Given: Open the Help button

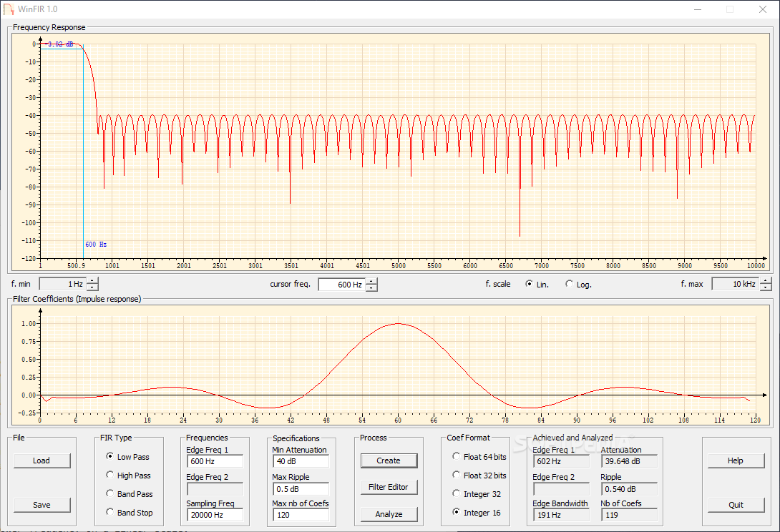Looking at the screenshot, I should click(736, 460).
